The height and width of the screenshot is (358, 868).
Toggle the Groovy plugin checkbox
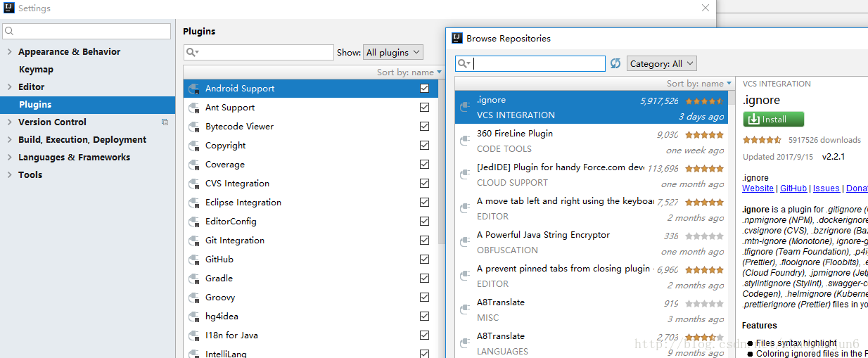(x=424, y=298)
